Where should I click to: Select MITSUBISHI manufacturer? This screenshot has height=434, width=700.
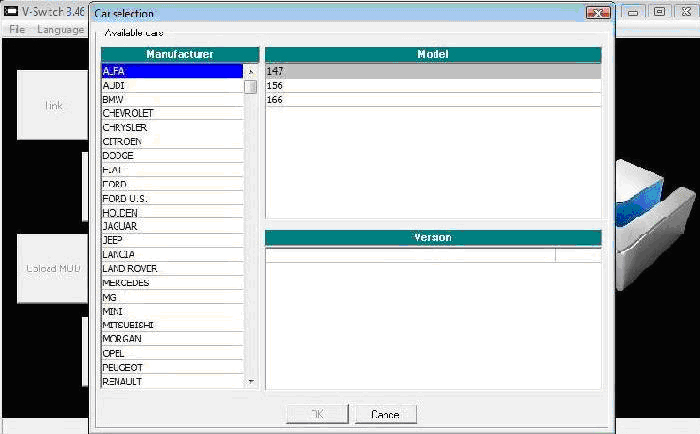[172, 325]
